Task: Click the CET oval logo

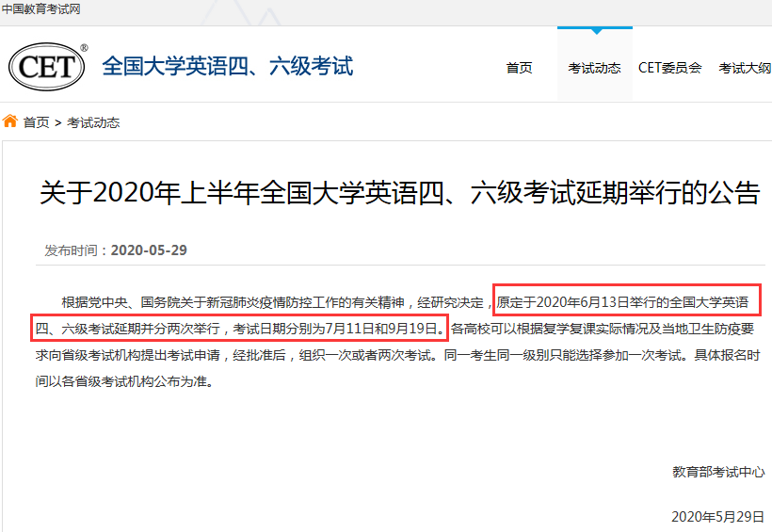Action: point(45,67)
